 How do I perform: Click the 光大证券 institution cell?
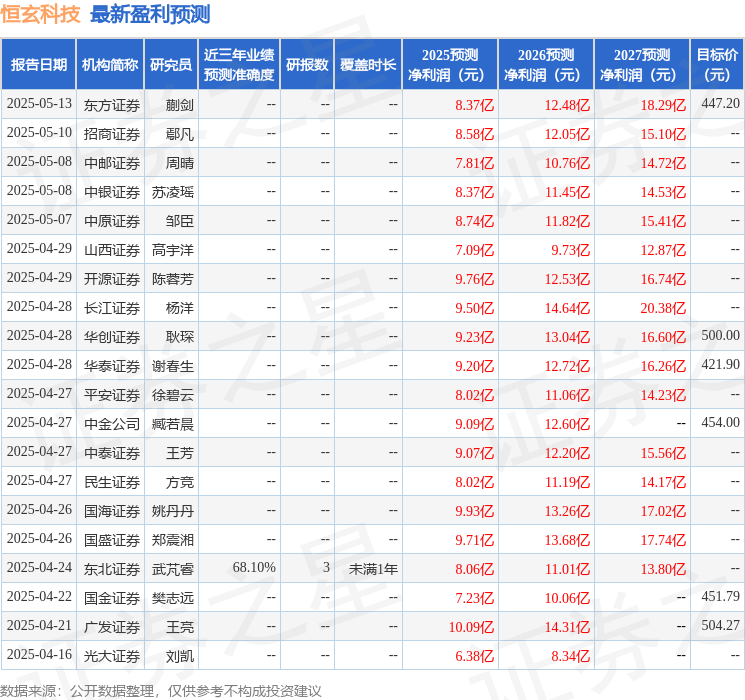tap(112, 656)
